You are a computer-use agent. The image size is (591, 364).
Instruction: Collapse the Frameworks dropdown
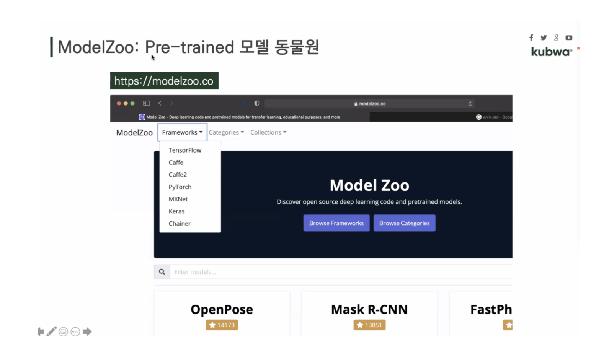pos(182,132)
